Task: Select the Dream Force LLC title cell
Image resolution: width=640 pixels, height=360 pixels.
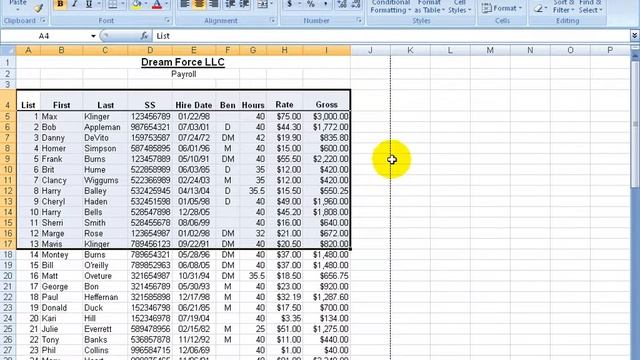Action: (x=183, y=62)
